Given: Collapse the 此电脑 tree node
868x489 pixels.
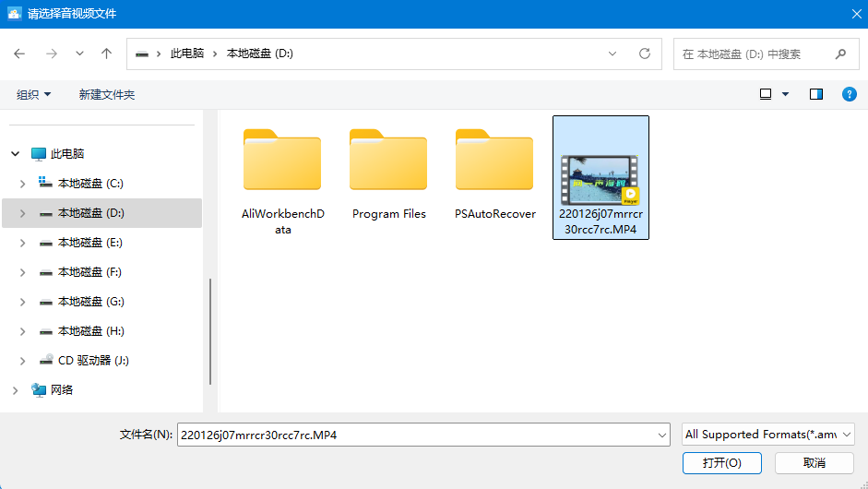Looking at the screenshot, I should coord(15,154).
